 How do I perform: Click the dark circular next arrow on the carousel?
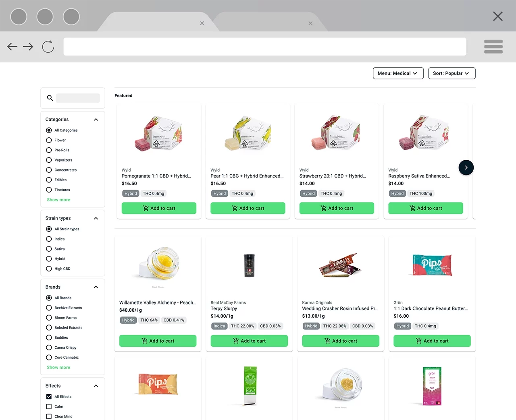(466, 168)
